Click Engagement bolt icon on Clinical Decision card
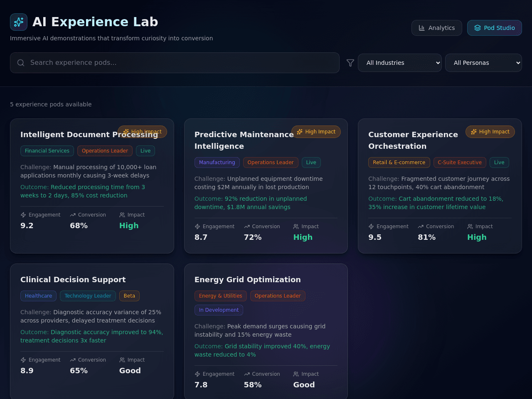This screenshot has width=532, height=399. (23, 360)
